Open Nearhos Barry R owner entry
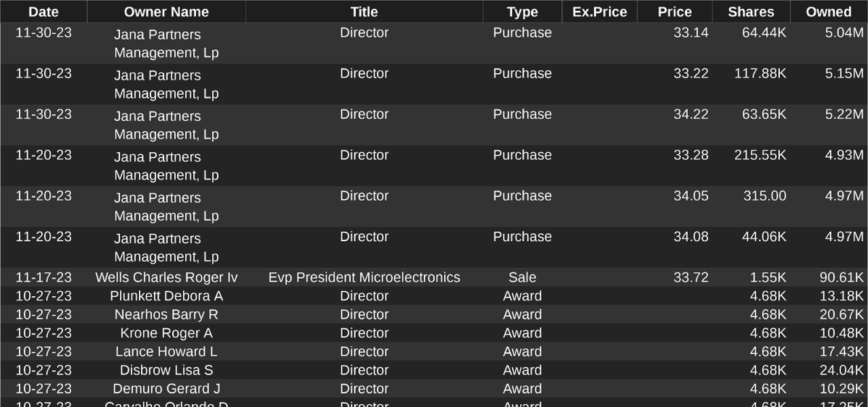This screenshot has width=868, height=407. coord(166,314)
